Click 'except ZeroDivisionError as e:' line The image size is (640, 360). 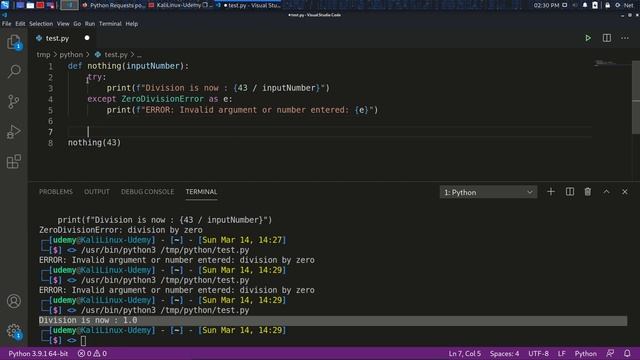(x=160, y=99)
